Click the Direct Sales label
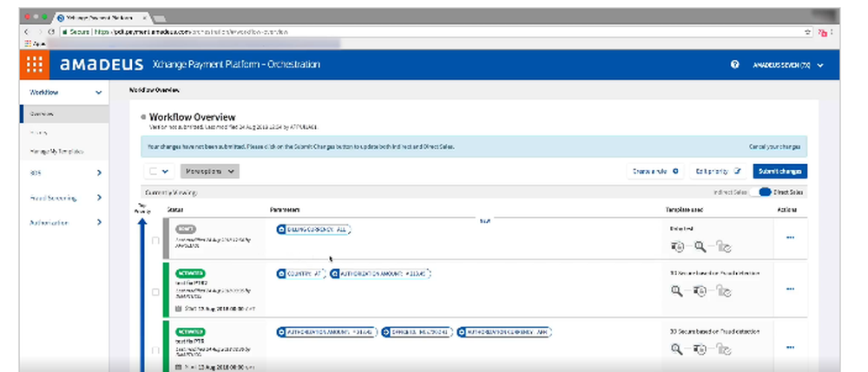This screenshot has width=868, height=372. [x=789, y=193]
